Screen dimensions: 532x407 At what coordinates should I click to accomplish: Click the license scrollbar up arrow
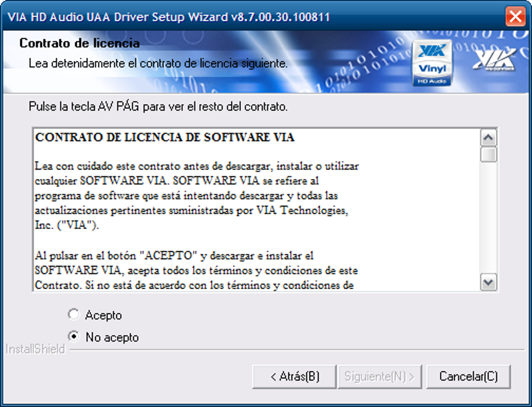click(488, 138)
